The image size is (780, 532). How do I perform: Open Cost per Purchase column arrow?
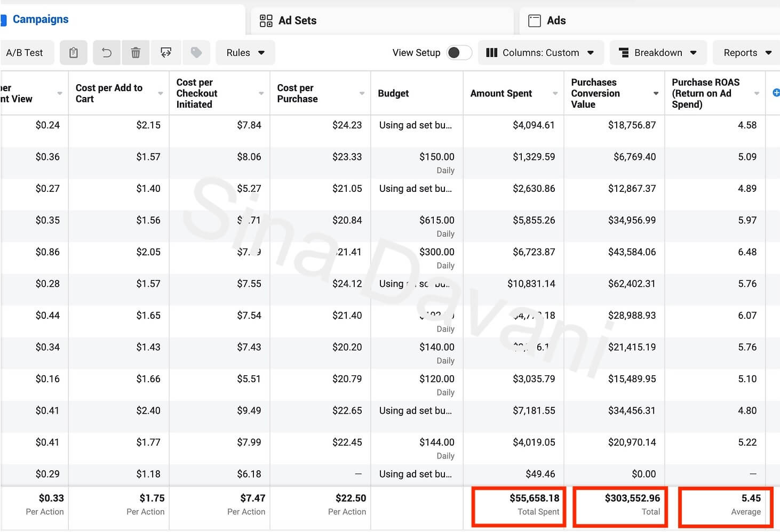coord(362,93)
